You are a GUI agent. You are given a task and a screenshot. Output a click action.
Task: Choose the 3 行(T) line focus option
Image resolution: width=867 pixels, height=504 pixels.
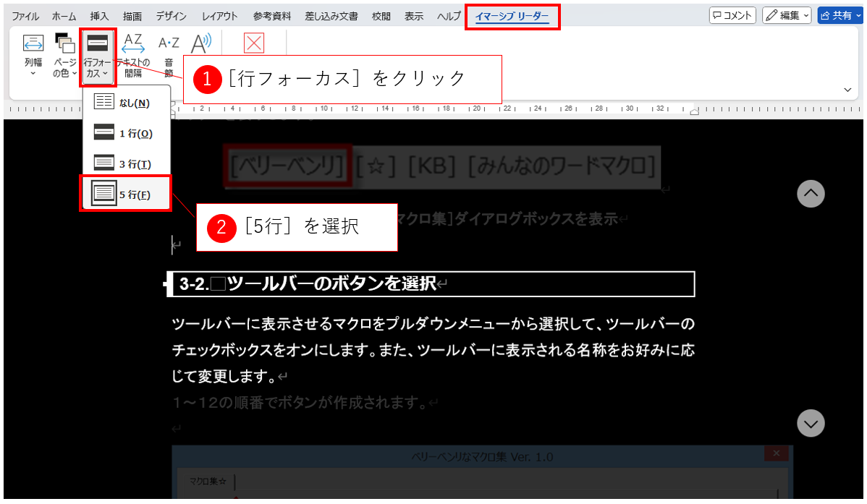pyautogui.click(x=126, y=163)
